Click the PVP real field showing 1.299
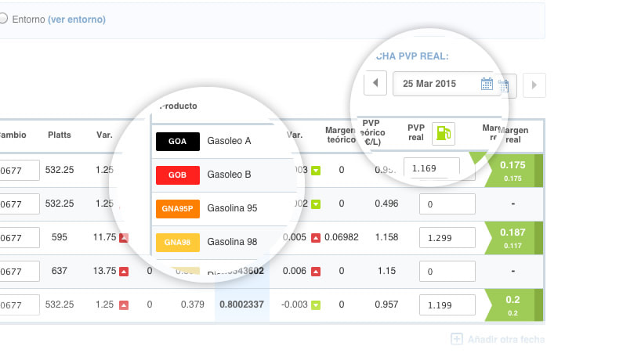The width and height of the screenshot is (623, 364). click(447, 237)
